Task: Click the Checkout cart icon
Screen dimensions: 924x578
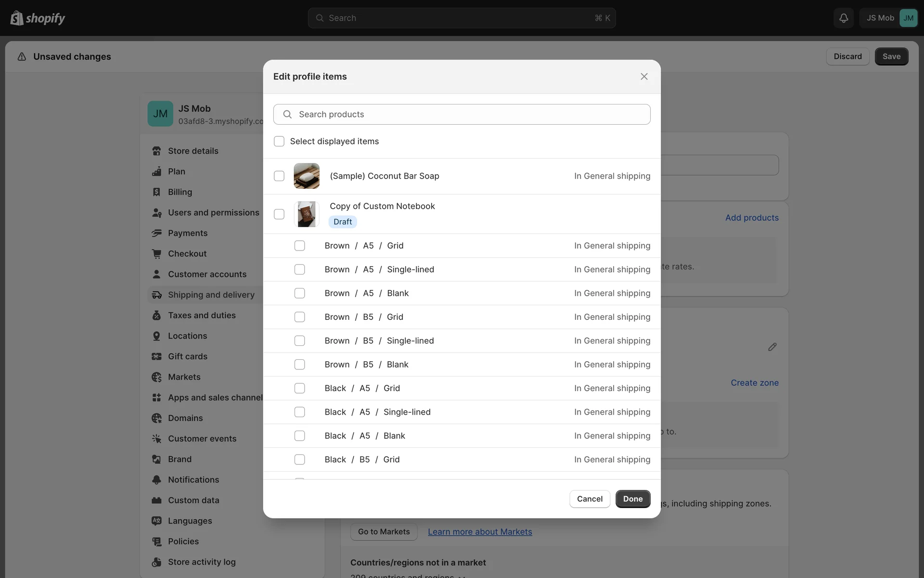Action: coord(156,253)
